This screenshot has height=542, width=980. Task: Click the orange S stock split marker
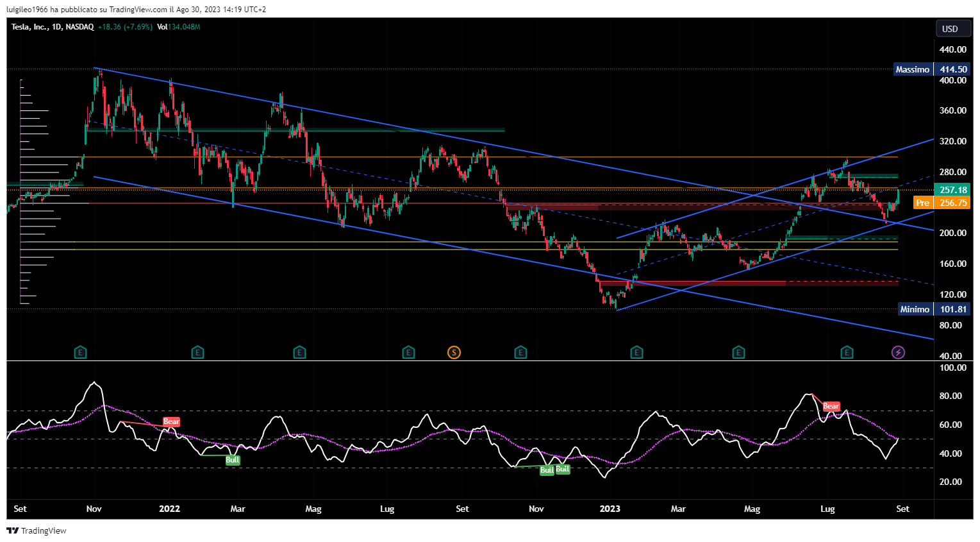454,352
